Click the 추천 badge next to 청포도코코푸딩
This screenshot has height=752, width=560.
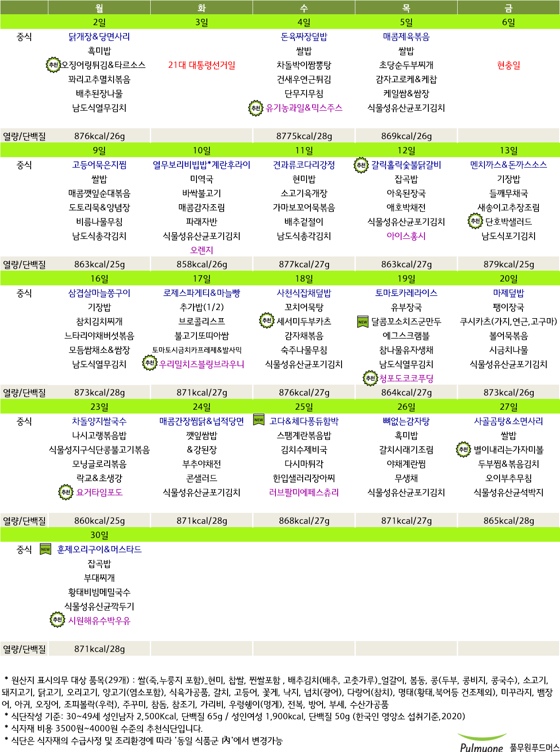click(x=370, y=378)
